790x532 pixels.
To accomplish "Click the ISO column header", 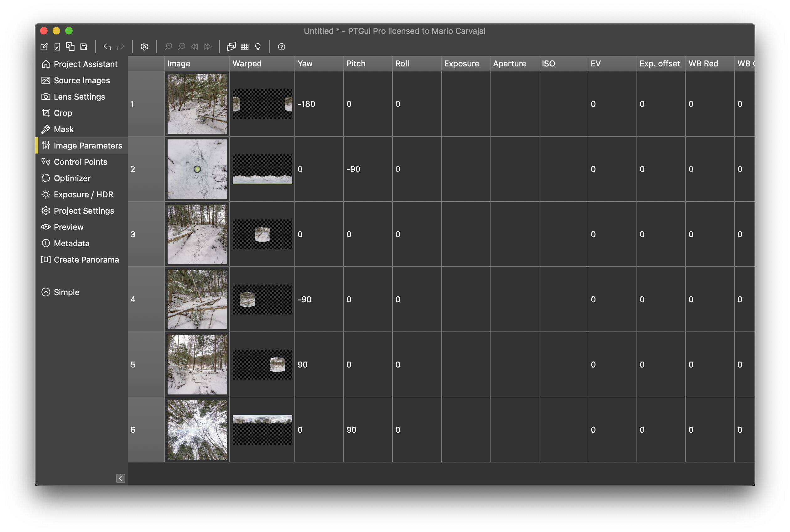I will click(x=563, y=64).
